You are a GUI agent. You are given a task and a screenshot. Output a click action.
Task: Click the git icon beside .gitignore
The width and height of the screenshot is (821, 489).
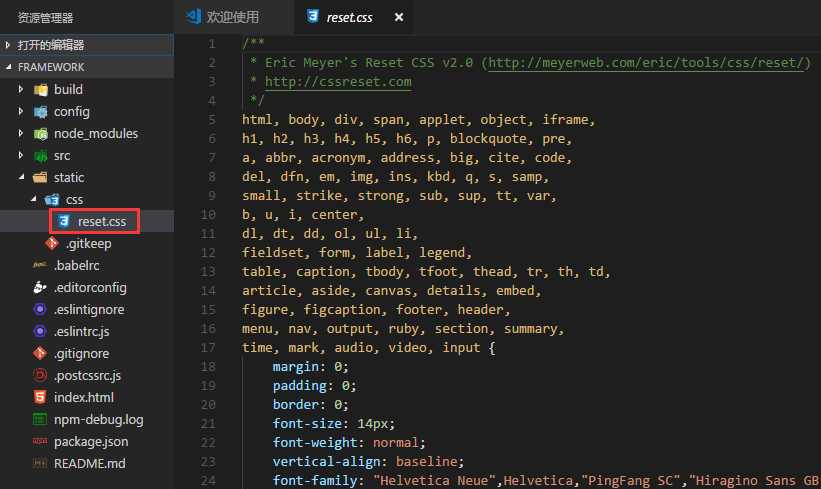click(40, 353)
